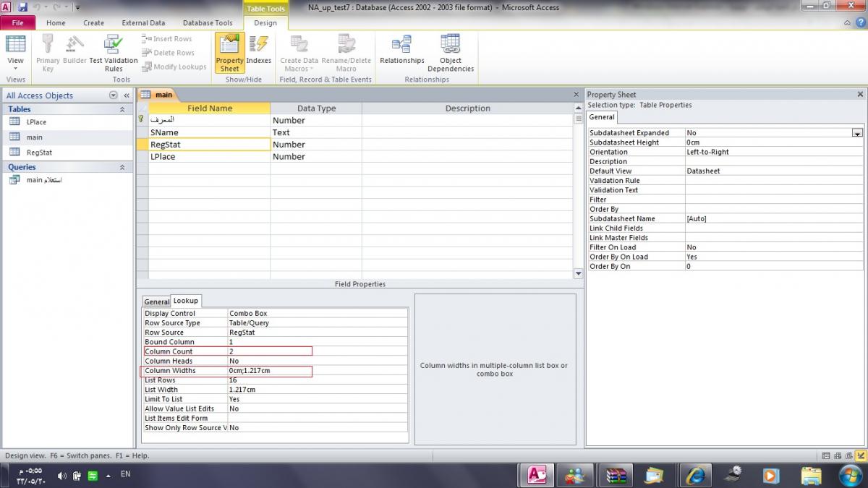Click the Order By On Load value
Image resolution: width=868 pixels, height=488 pixels.
(x=774, y=257)
